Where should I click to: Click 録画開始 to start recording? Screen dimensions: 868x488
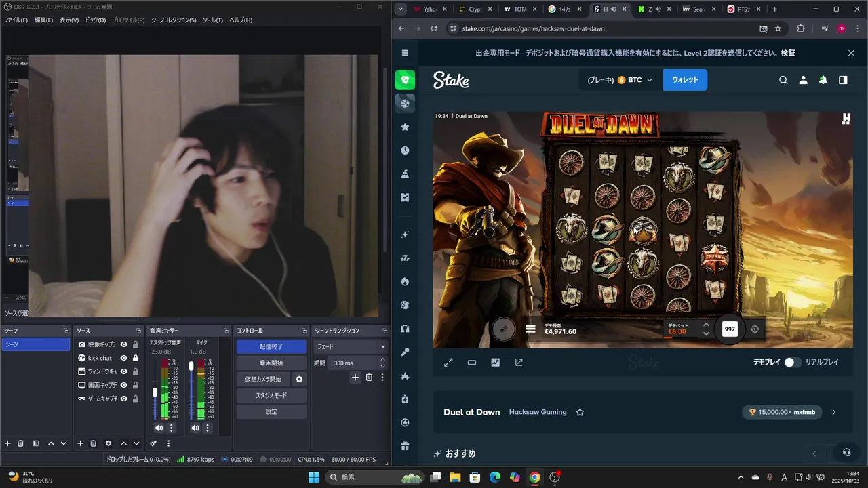(271, 363)
